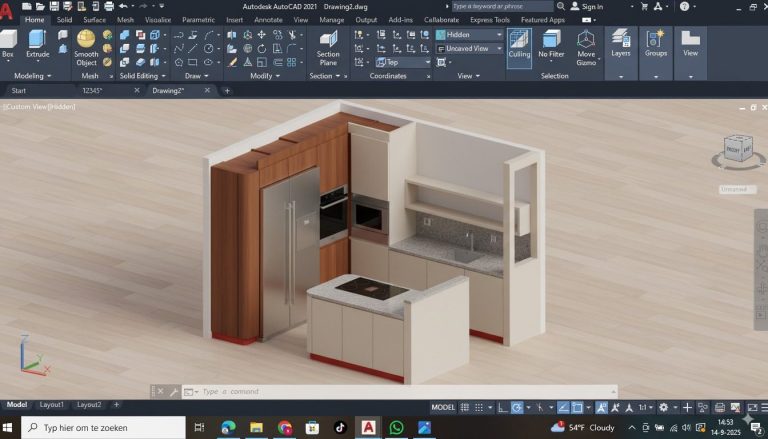The image size is (768, 439).
Task: Open the Unsaved View dropdown
Action: (468, 48)
